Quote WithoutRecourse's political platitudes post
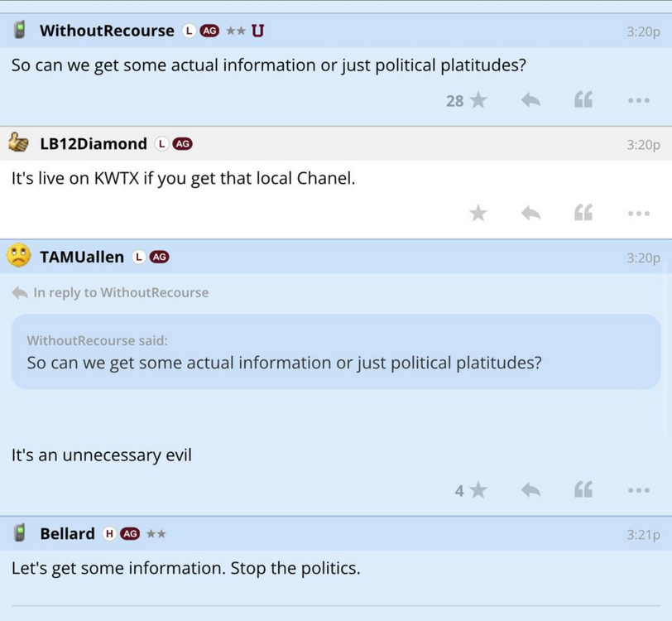This screenshot has height=621, width=672. pyautogui.click(x=583, y=100)
